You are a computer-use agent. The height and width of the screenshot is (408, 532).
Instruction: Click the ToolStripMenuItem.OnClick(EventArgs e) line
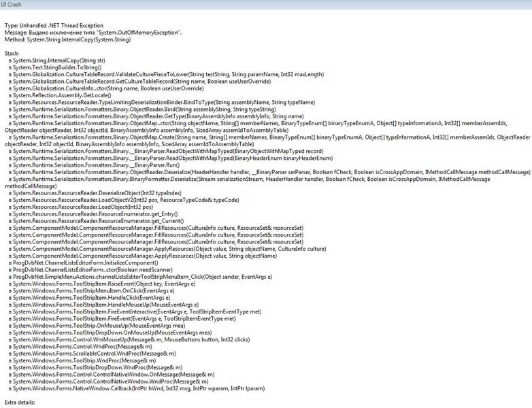tap(92, 291)
